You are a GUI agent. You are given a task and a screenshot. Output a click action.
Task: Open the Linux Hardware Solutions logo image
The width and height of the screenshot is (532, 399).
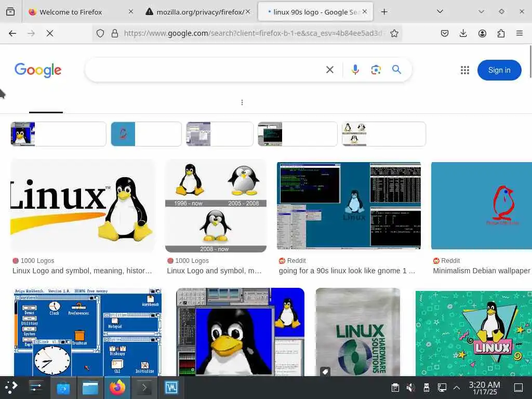[357, 332]
